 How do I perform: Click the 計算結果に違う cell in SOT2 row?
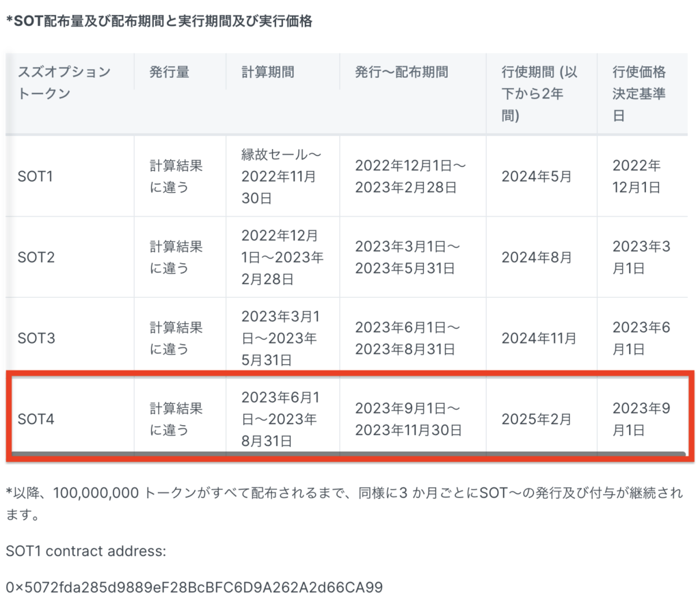click(174, 257)
